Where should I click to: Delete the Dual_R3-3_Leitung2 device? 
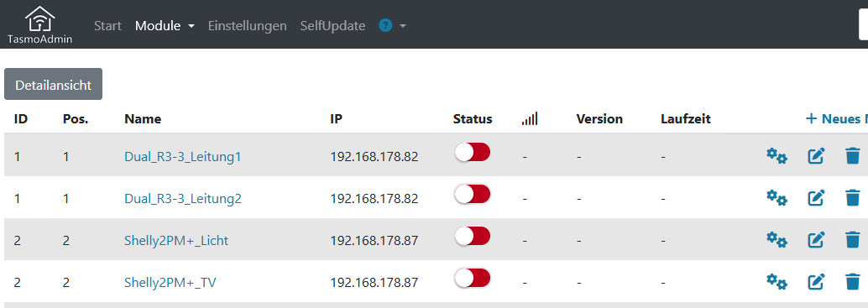(x=853, y=198)
